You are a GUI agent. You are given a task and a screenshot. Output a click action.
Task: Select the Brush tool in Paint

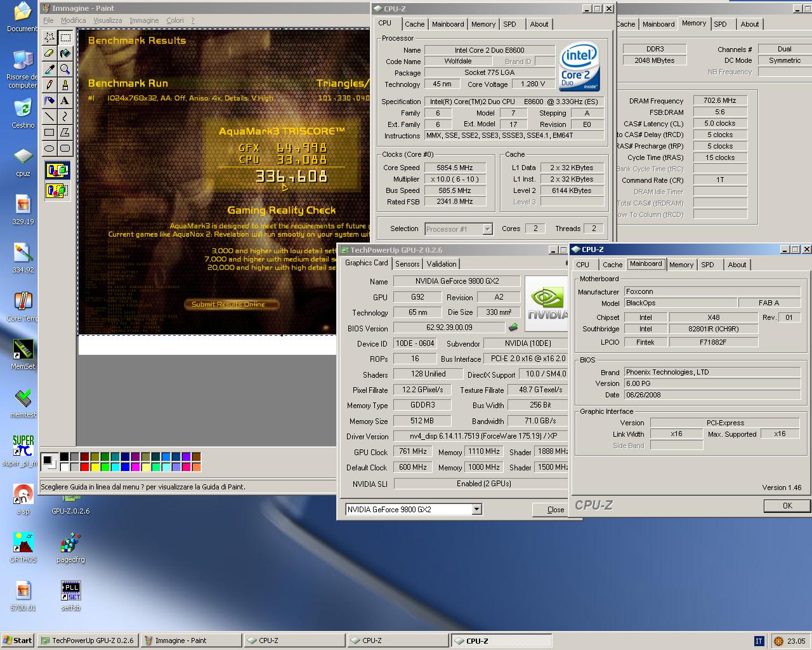65,85
